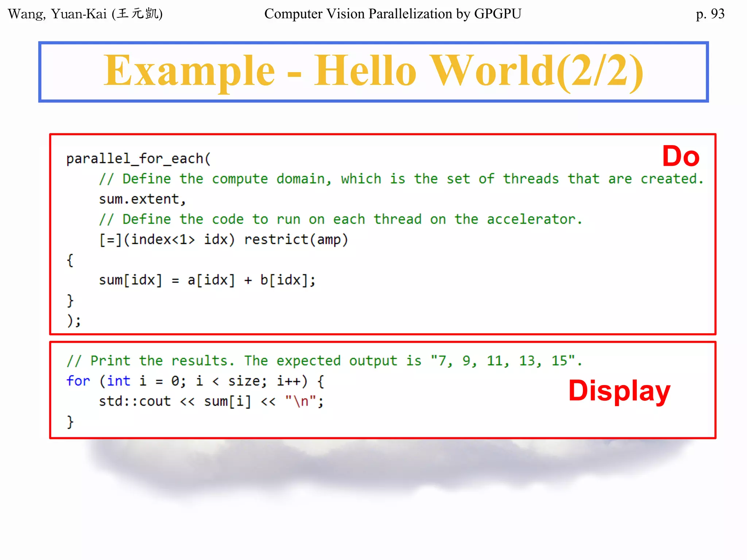
Task: Click the red "Do" label
Action: pos(681,156)
